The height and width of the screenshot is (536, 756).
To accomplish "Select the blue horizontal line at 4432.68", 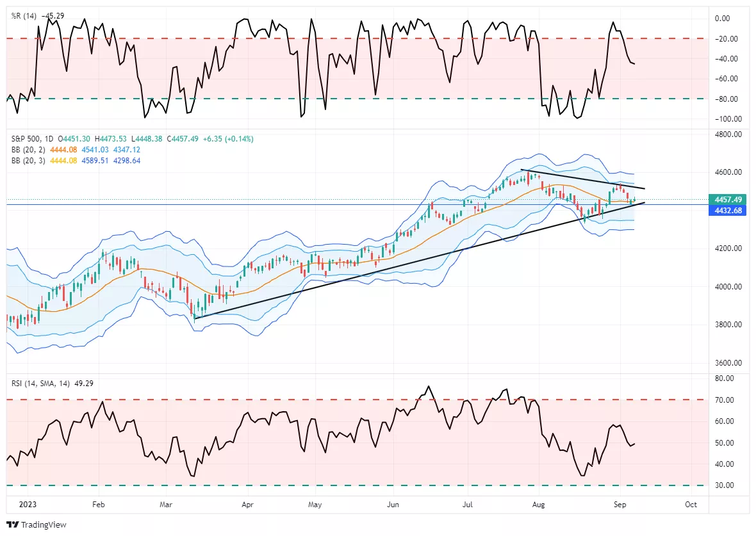I will pos(357,205).
